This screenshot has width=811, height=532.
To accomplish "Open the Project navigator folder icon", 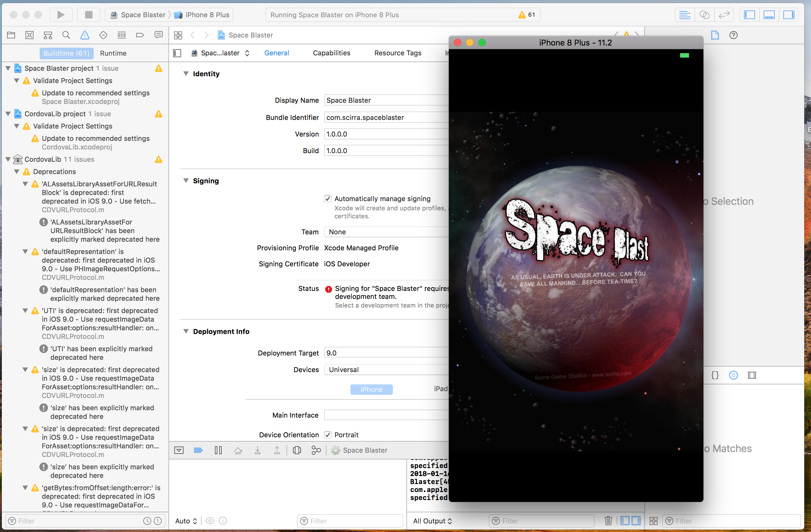I will (x=11, y=35).
